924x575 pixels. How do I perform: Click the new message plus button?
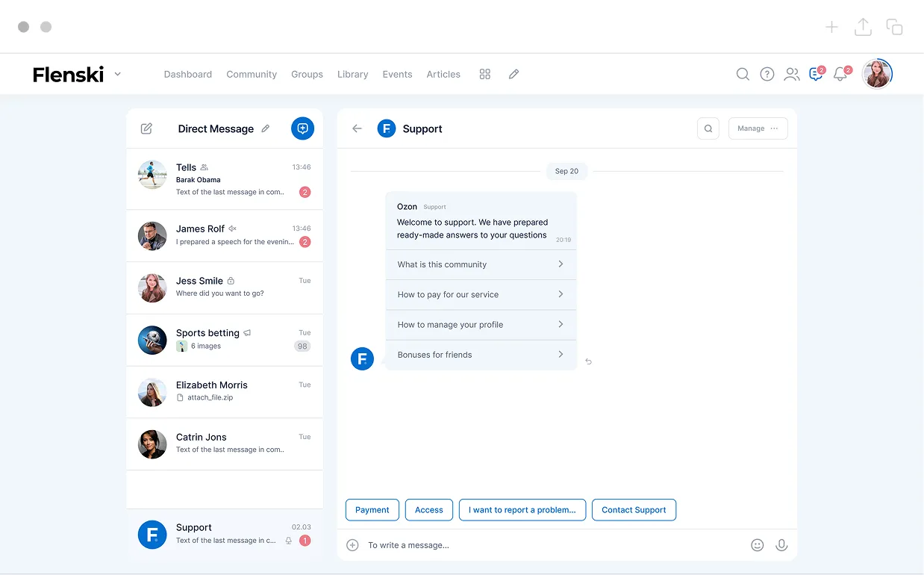302,128
